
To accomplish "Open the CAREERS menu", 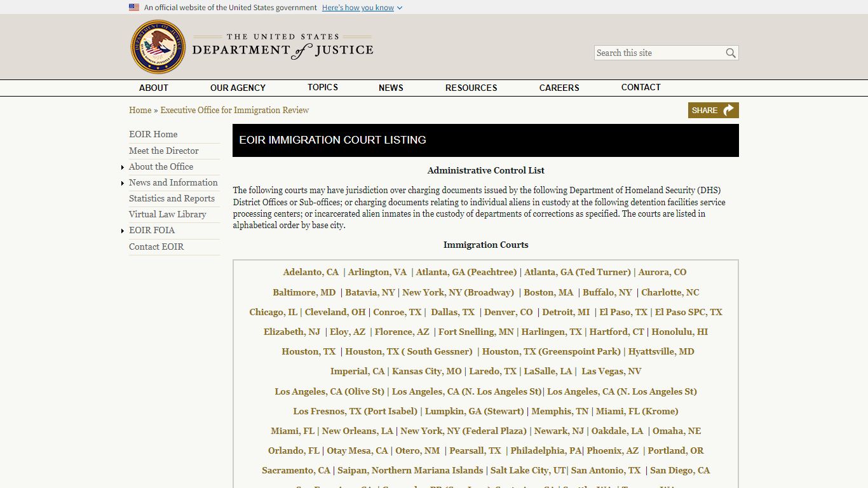I will tap(559, 88).
